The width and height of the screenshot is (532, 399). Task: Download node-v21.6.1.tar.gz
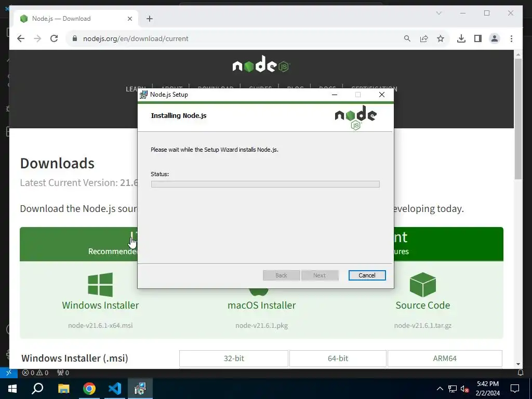click(x=423, y=325)
